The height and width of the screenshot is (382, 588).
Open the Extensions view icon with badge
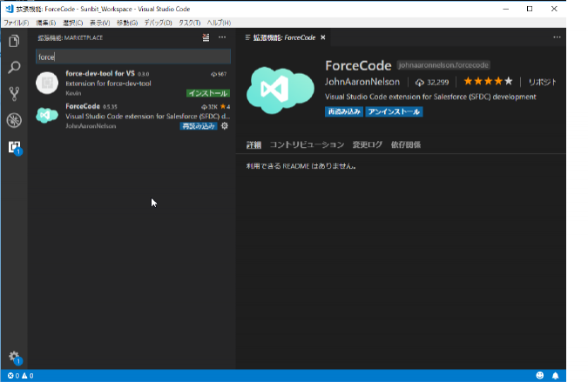tap(14, 147)
